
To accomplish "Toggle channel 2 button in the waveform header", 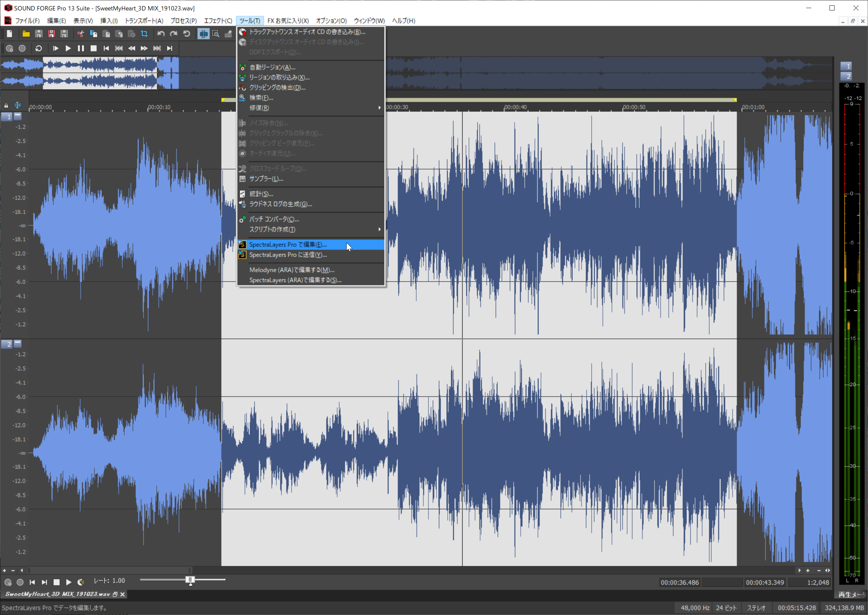I will [7, 344].
